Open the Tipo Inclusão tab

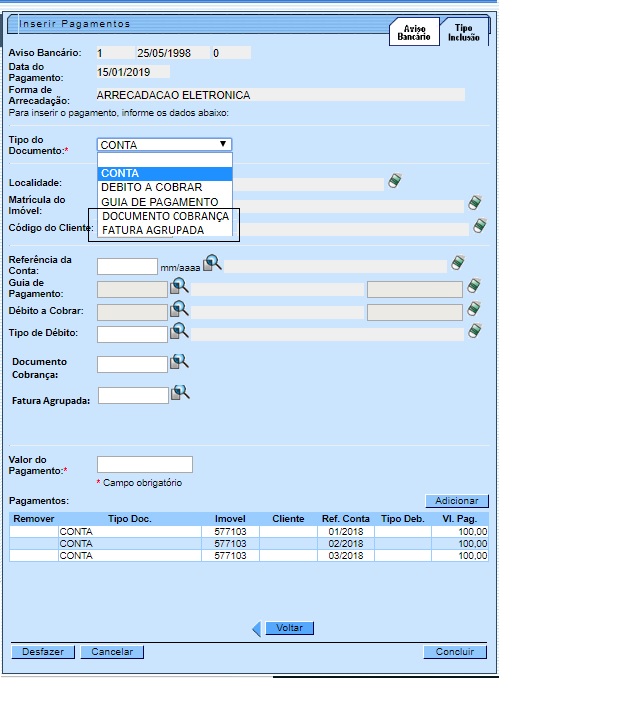coord(464,33)
